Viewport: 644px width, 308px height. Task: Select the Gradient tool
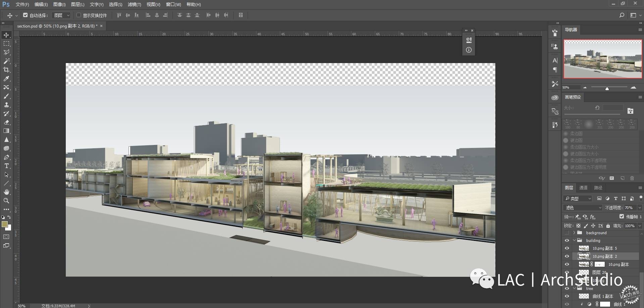tap(6, 131)
